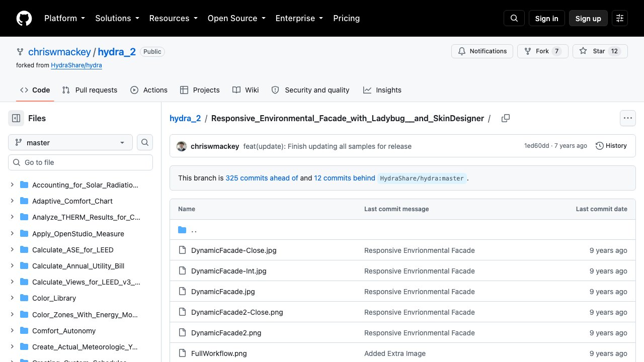Open the master branch selector dropdown
Viewport: 644px width, 362px height.
click(70, 143)
